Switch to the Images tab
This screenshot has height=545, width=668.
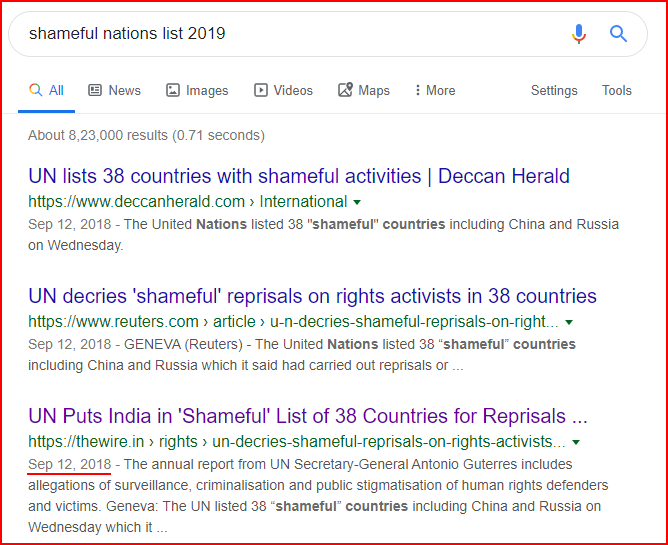click(x=197, y=90)
